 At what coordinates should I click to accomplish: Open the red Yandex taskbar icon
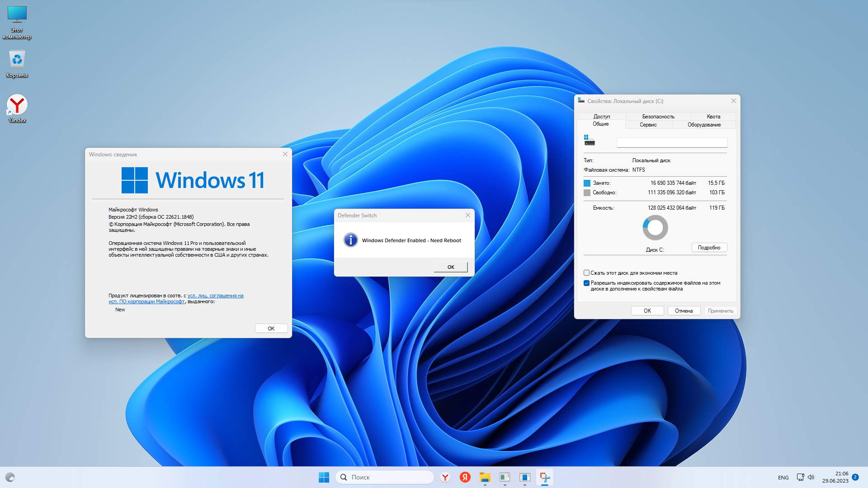[x=465, y=477]
